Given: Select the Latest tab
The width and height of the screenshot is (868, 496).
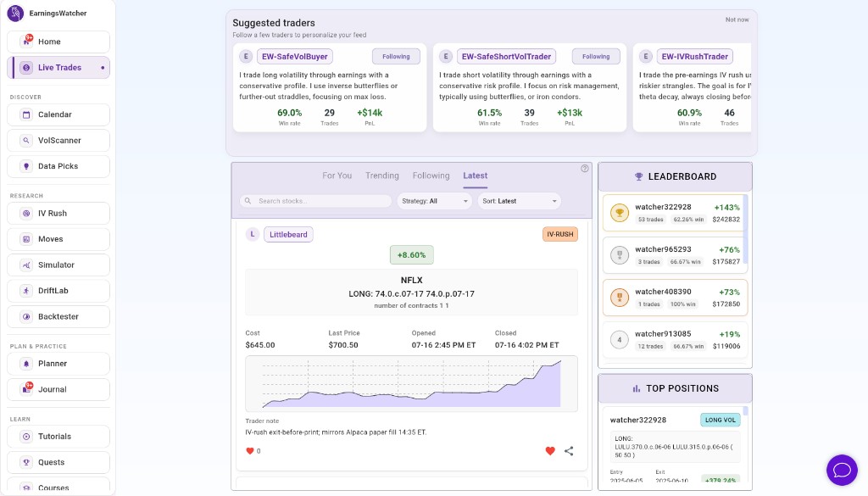Looking at the screenshot, I should [475, 176].
